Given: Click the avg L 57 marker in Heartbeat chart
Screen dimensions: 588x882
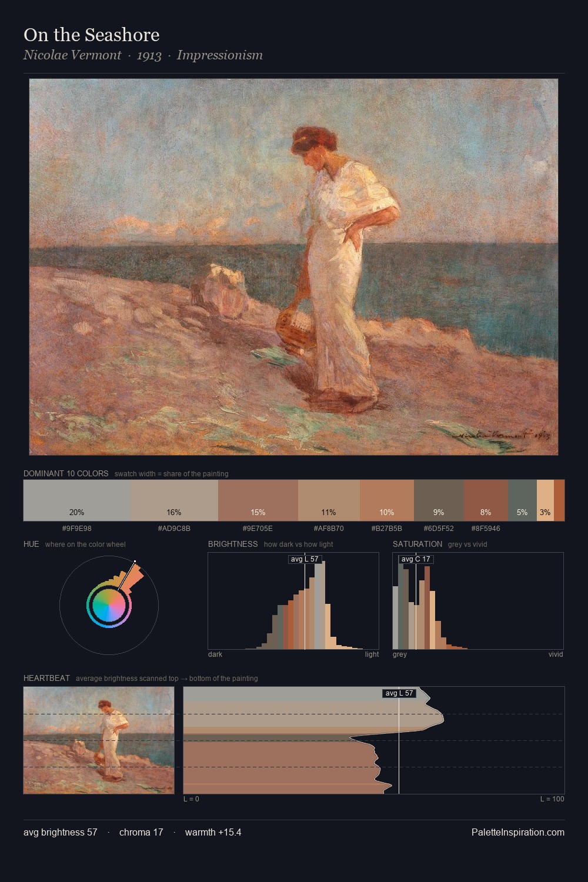Looking at the screenshot, I should click(x=399, y=693).
